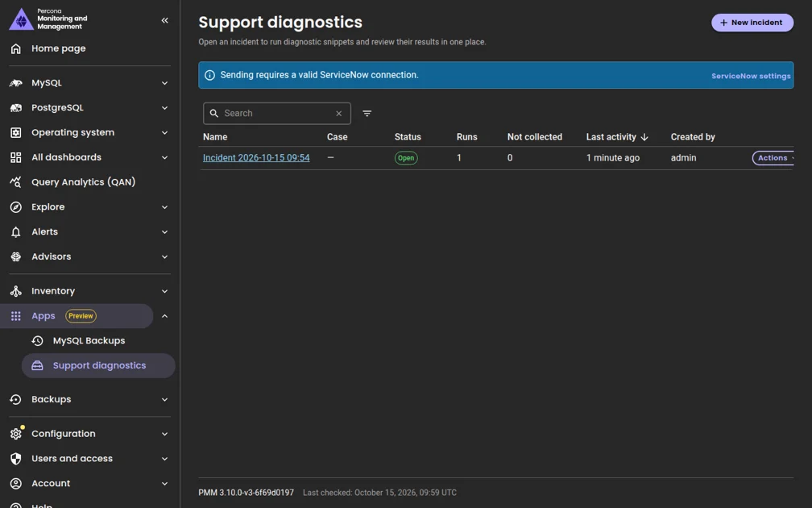
Task: Expand the Inventory menu chevron
Action: pyautogui.click(x=164, y=291)
